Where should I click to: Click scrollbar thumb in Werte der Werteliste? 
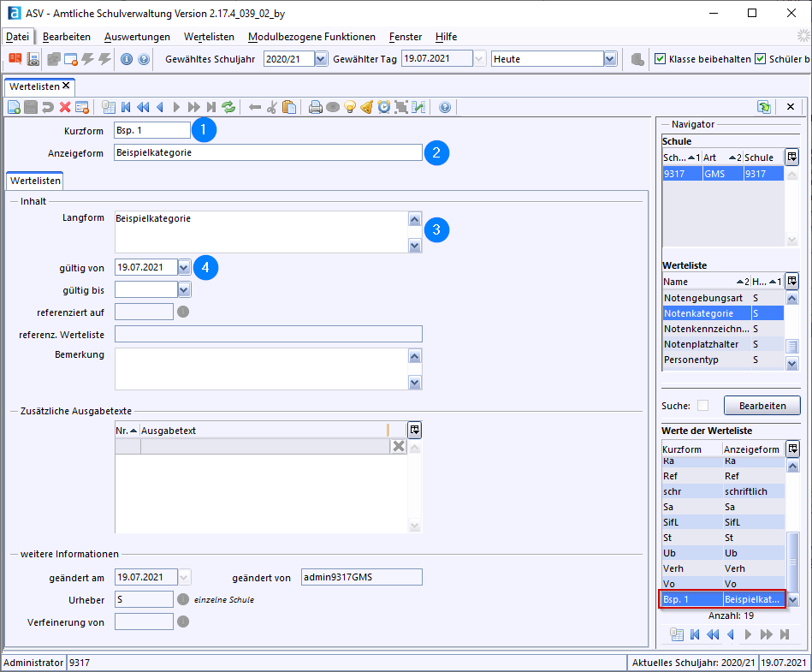pyautogui.click(x=792, y=562)
